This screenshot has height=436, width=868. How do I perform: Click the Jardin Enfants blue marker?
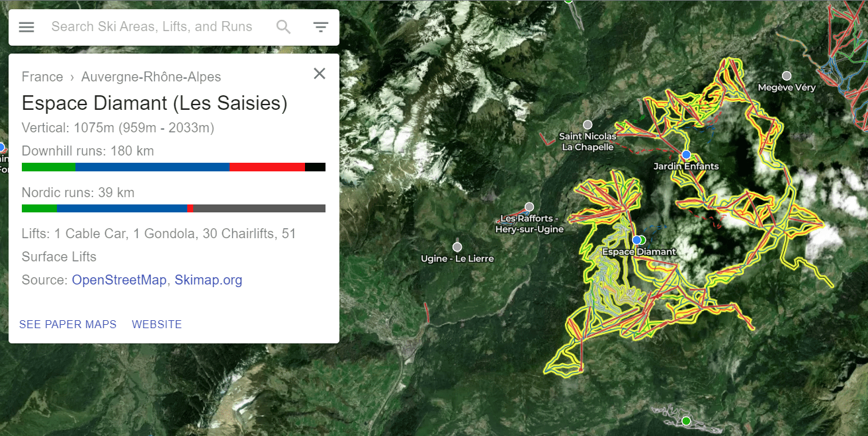pyautogui.click(x=686, y=154)
